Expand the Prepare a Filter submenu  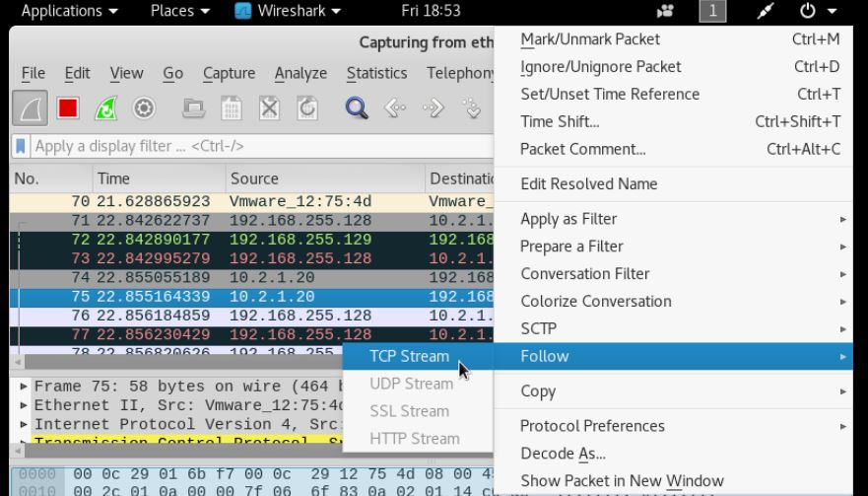(673, 247)
